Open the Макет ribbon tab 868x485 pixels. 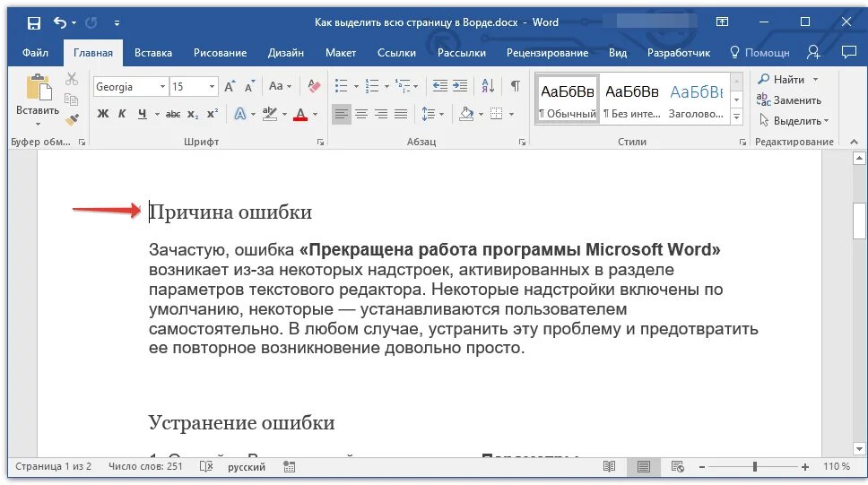click(341, 53)
